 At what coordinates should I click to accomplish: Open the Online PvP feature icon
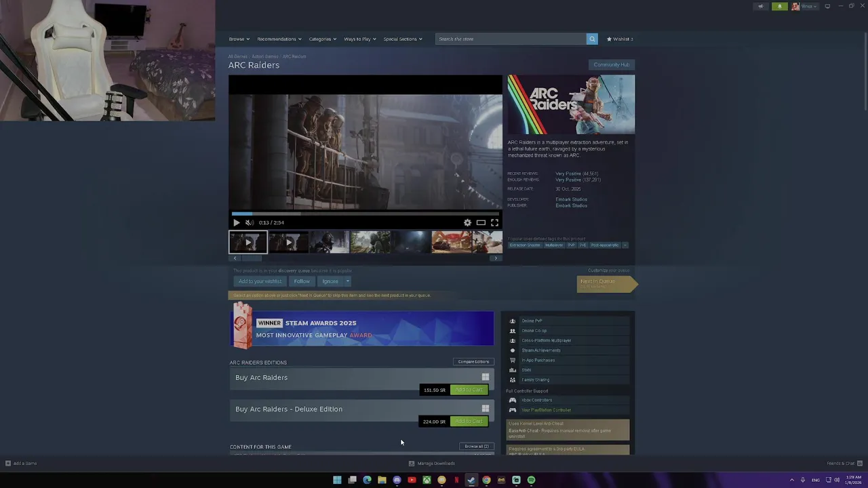513,321
